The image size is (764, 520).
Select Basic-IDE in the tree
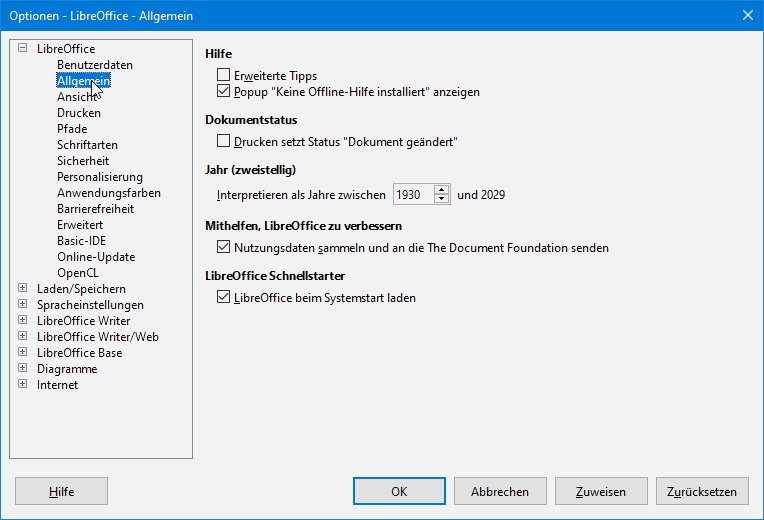(81, 241)
